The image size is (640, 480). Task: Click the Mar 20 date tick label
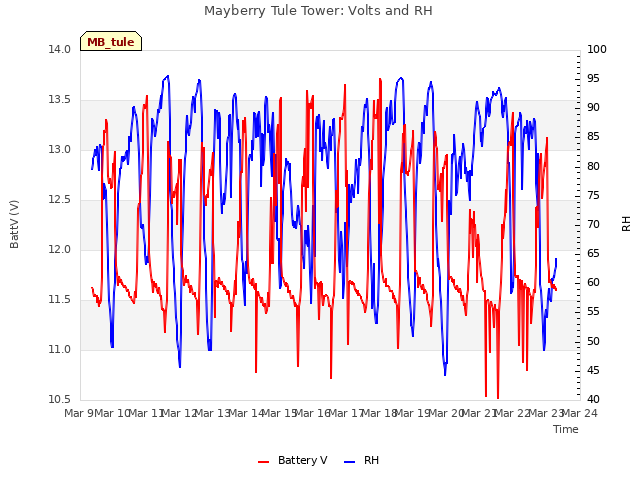pyautogui.click(x=446, y=413)
